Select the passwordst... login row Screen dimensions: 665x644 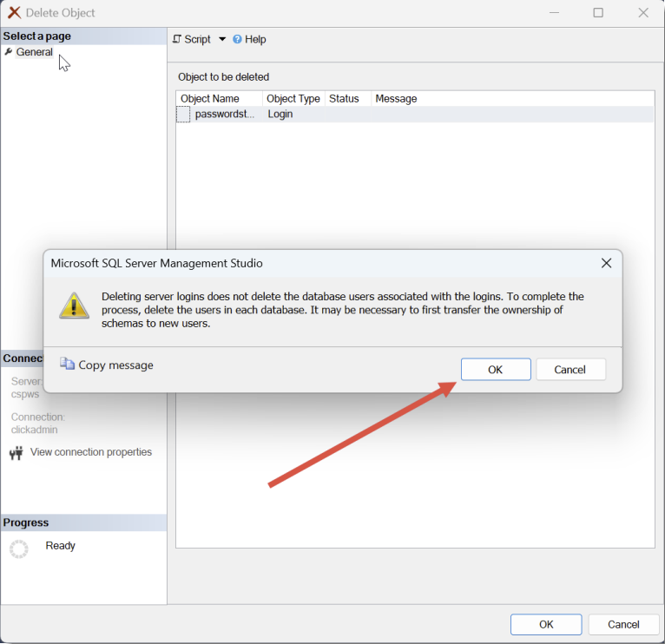pyautogui.click(x=415, y=114)
